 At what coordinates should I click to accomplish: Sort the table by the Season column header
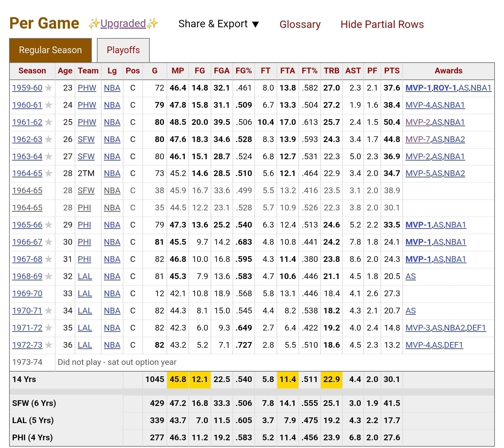coord(32,71)
